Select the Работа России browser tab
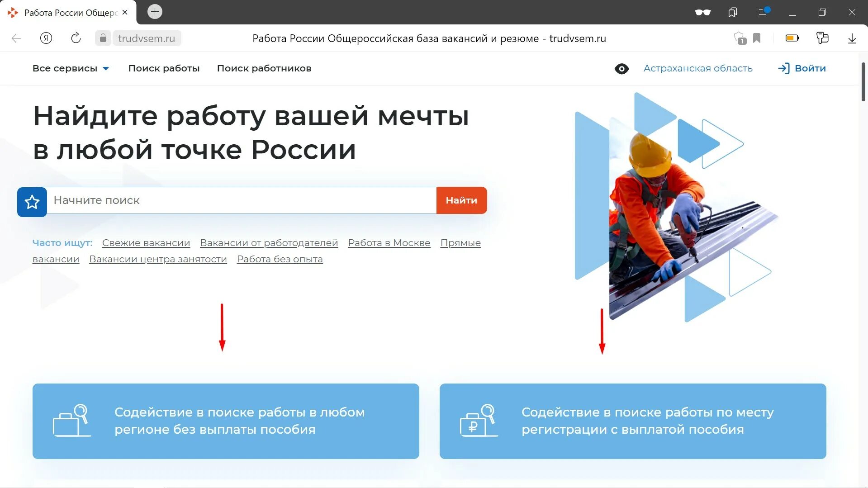 click(x=68, y=13)
